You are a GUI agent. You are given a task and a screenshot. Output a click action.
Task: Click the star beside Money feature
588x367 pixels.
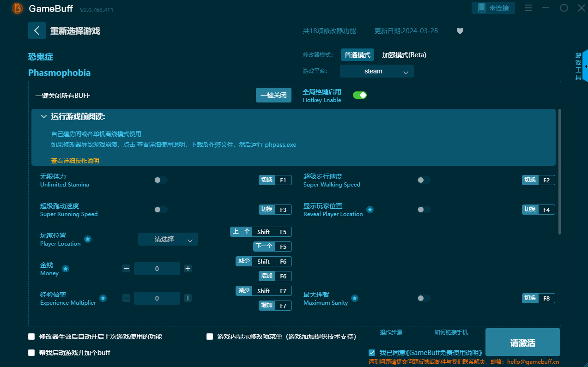(x=65, y=268)
